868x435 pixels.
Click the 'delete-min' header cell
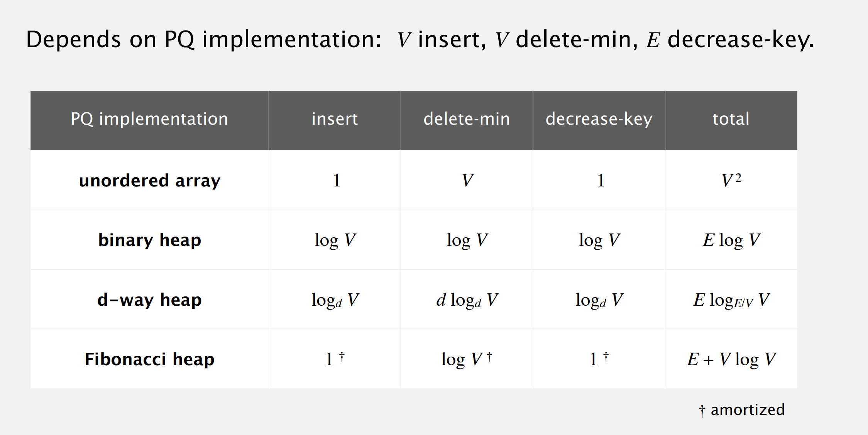tap(467, 120)
